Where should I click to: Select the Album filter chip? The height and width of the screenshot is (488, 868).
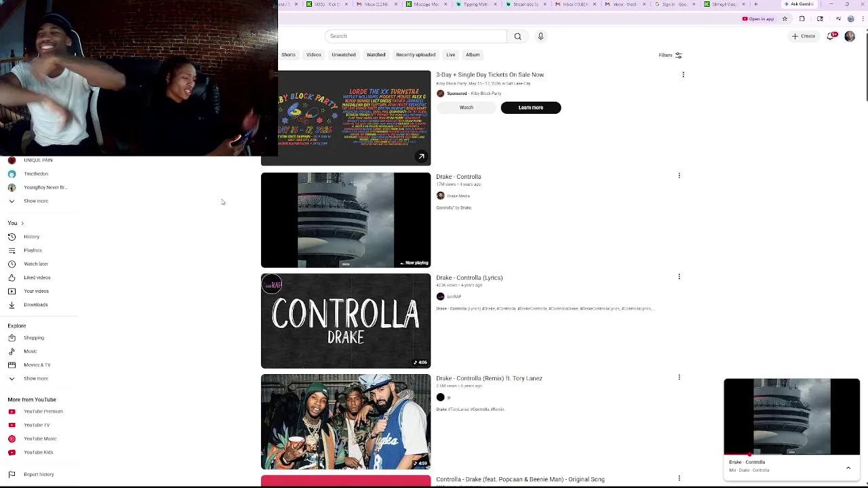point(473,55)
